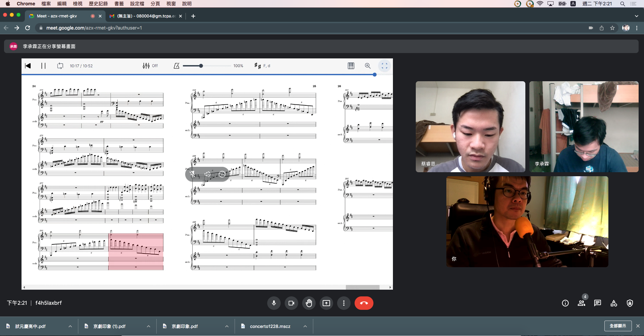The width and height of the screenshot is (644, 336).
Task: Open camera permission icon in address bar
Action: click(x=591, y=28)
